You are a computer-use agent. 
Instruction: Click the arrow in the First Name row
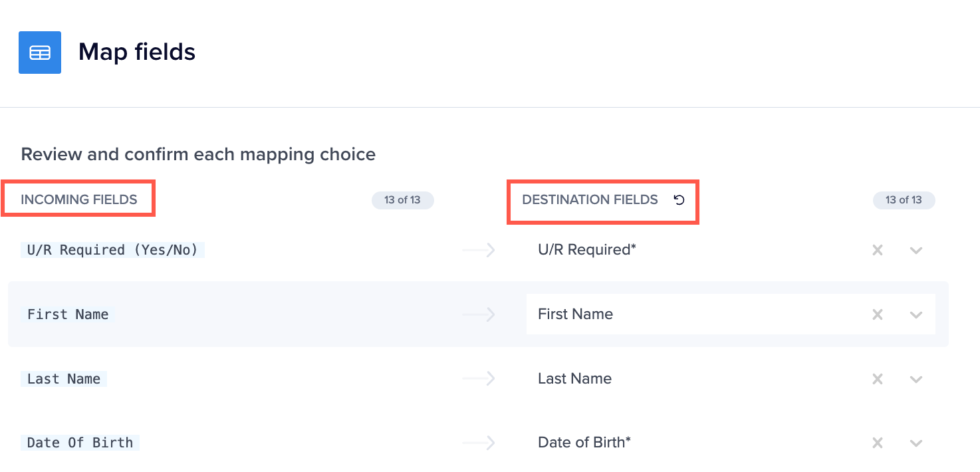coord(479,314)
